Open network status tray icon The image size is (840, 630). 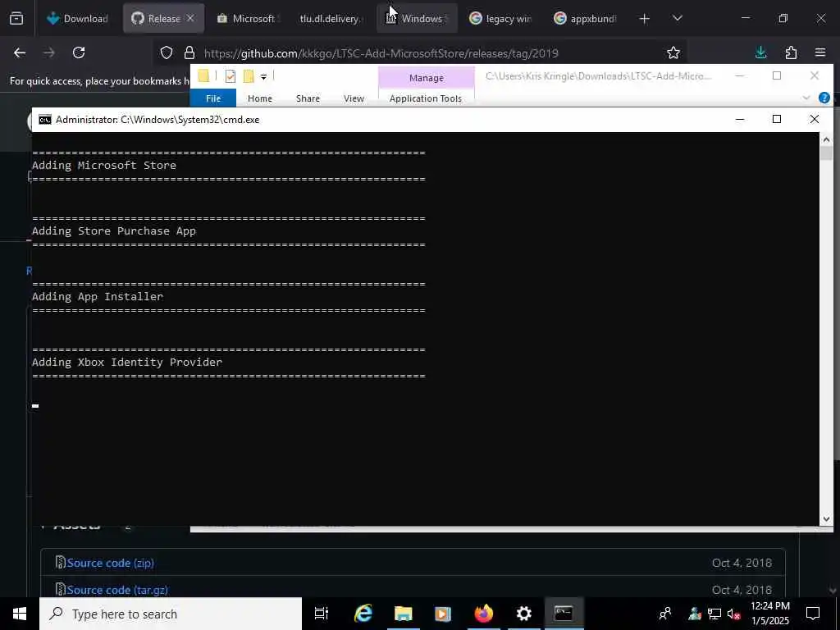coord(714,614)
